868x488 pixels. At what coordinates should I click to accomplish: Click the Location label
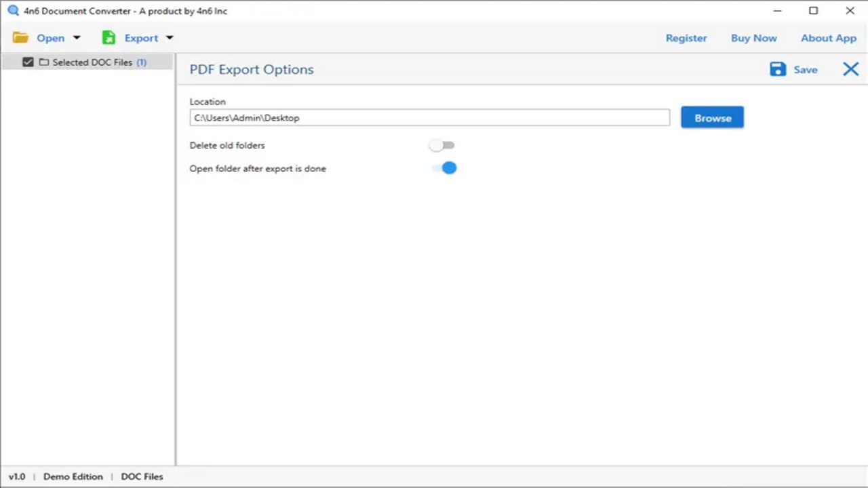[208, 102]
